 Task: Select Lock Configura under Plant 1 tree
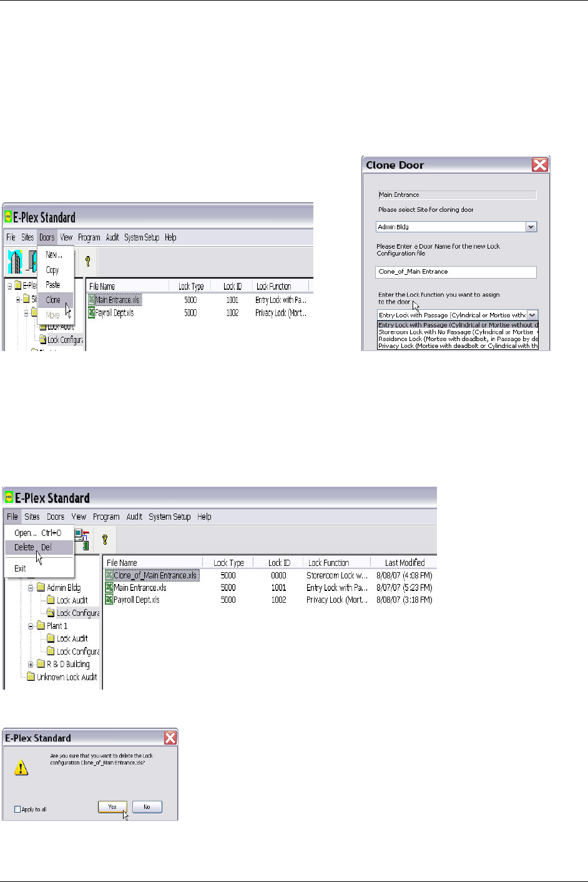tap(78, 652)
